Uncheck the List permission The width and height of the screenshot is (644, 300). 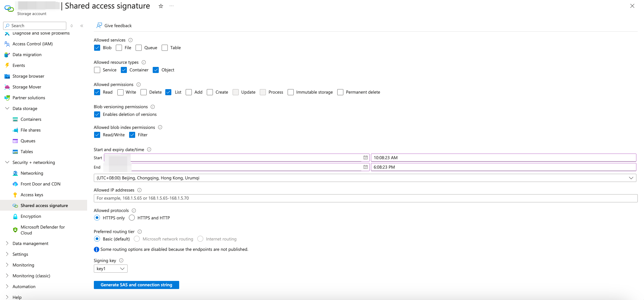click(168, 92)
